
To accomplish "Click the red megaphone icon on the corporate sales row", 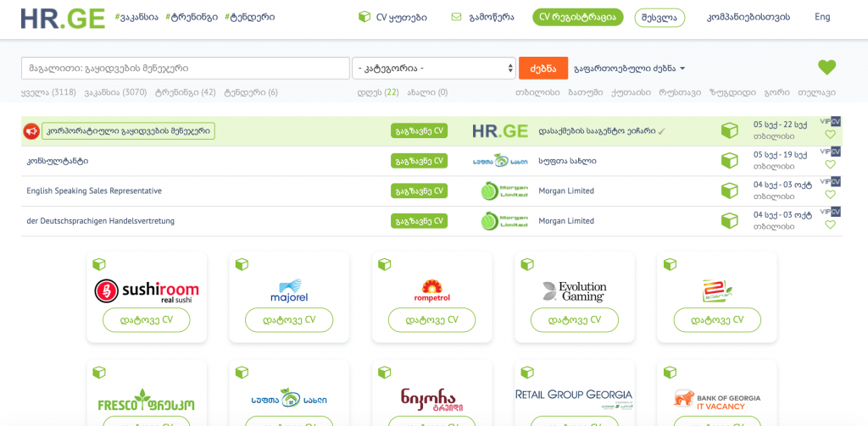I will (x=31, y=131).
